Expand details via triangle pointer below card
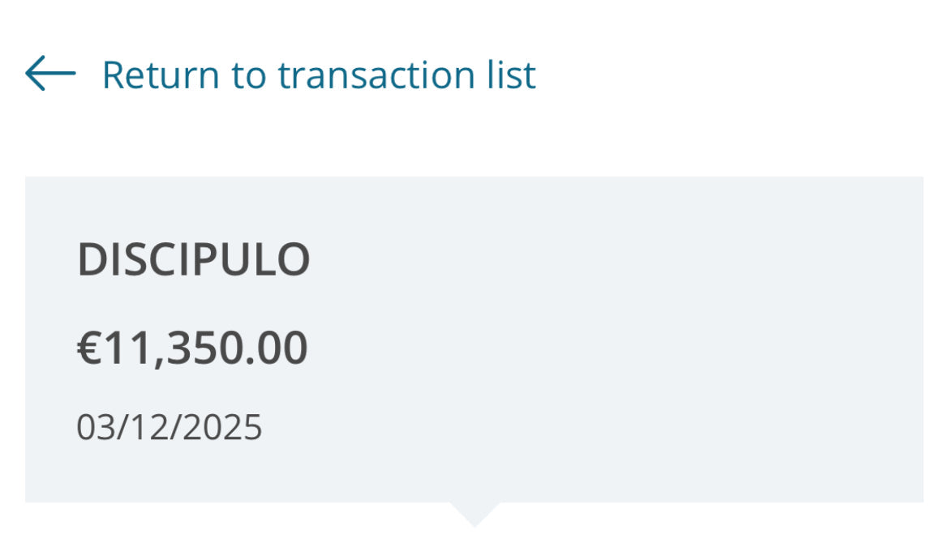The image size is (949, 560). pyautogui.click(x=474, y=514)
